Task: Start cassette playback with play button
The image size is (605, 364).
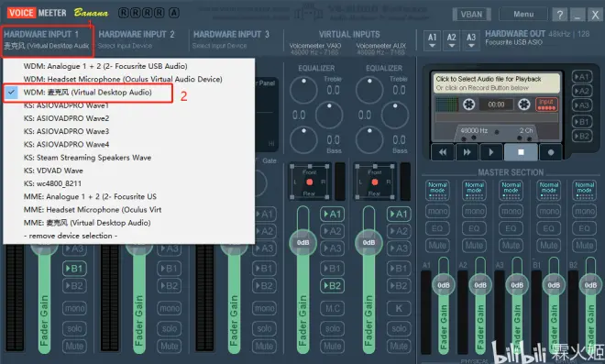Action: coord(490,152)
